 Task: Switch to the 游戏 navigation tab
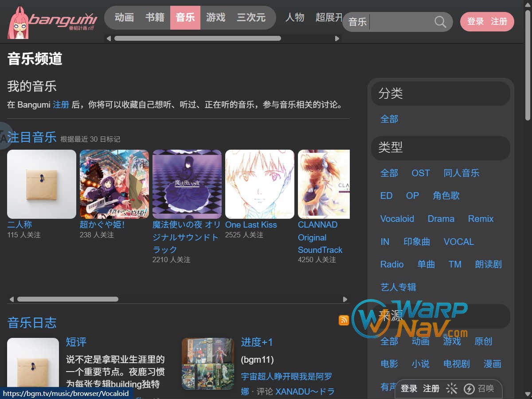click(x=215, y=18)
